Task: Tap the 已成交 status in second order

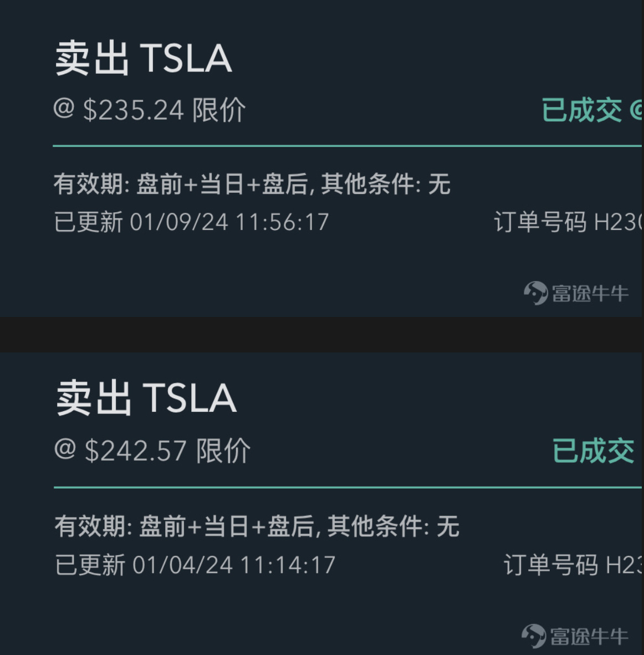Action: tap(594, 451)
